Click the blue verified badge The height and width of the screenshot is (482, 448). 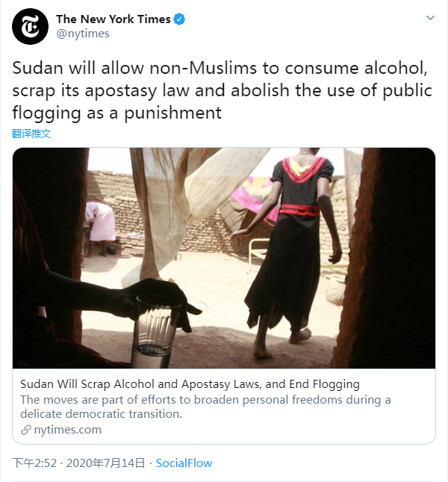pos(180,19)
